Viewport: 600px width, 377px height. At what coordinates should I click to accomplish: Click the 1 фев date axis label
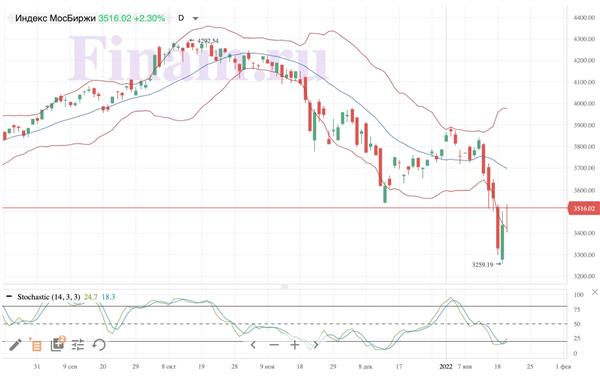pyautogui.click(x=563, y=367)
